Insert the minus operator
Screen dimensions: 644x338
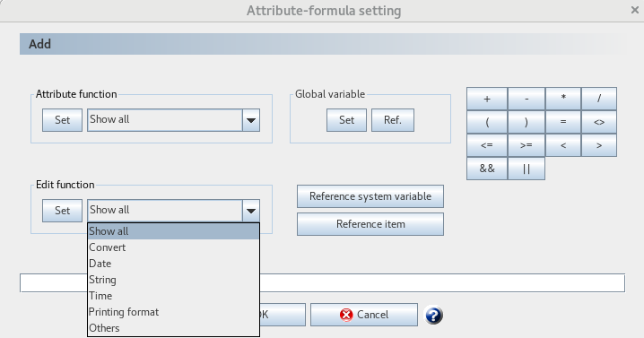coord(527,99)
